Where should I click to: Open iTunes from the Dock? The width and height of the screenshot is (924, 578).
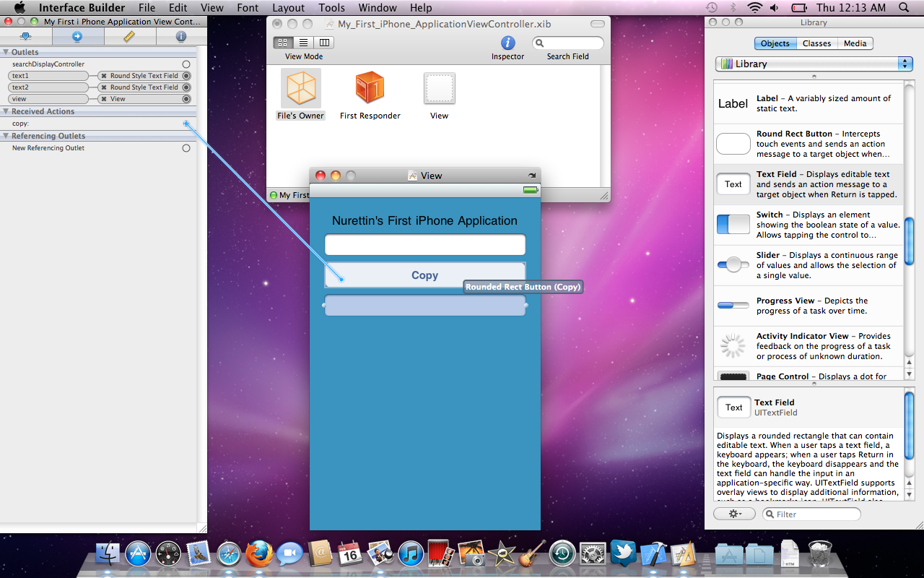tap(411, 554)
